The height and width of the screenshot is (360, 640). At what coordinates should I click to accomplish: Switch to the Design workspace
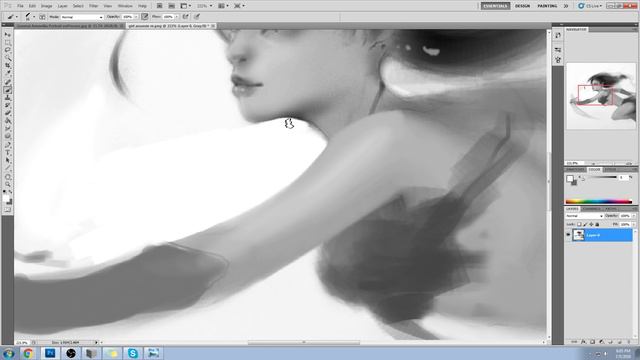[522, 6]
